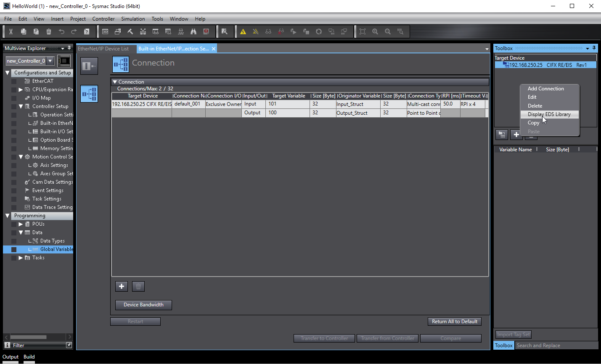This screenshot has width=601, height=364.
Task: Click the yellow warning triangle toolbar icon
Action: (x=243, y=32)
